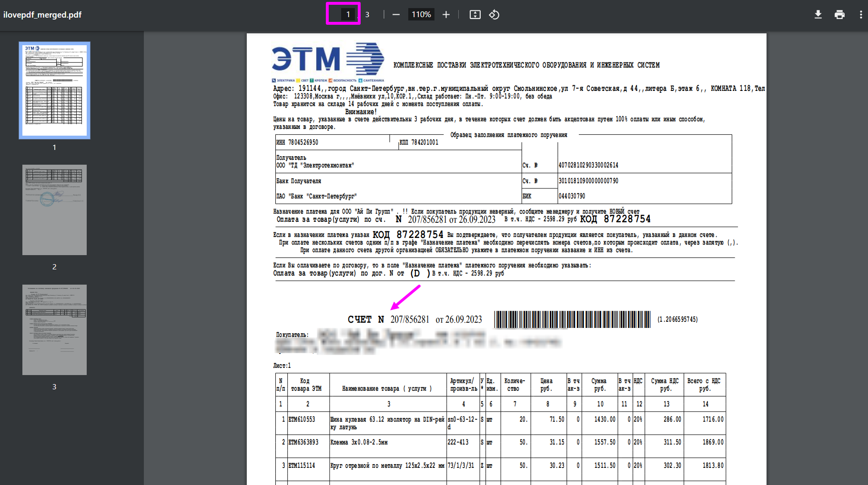Click total page count 3 in toolbar
This screenshot has height=485, width=868.
click(367, 15)
